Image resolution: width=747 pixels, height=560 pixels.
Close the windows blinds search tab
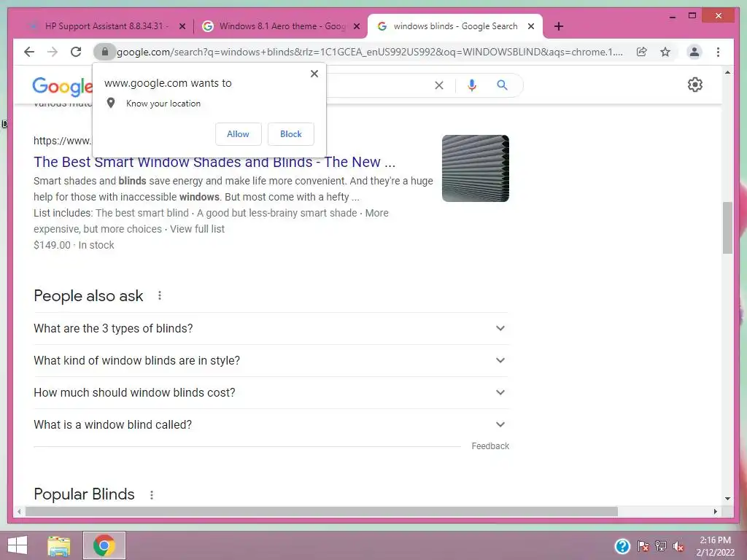tap(531, 27)
